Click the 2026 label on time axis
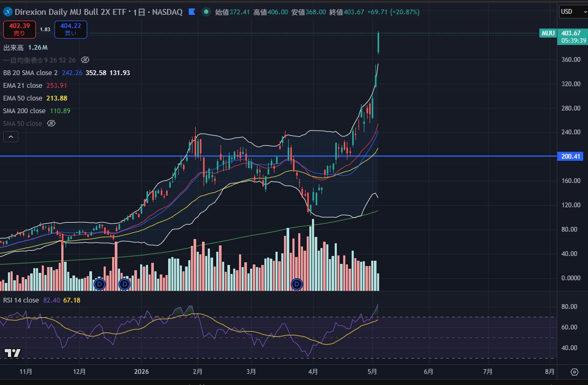The image size is (588, 385). point(141,371)
